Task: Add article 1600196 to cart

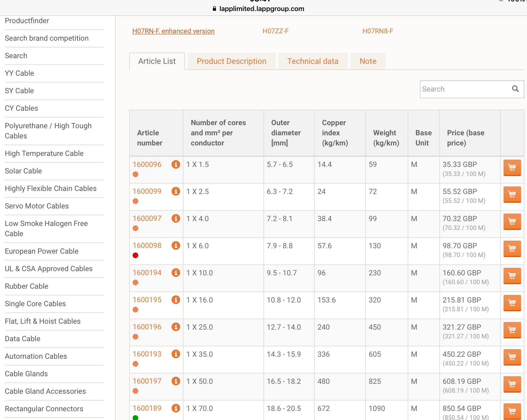Action: [512, 330]
